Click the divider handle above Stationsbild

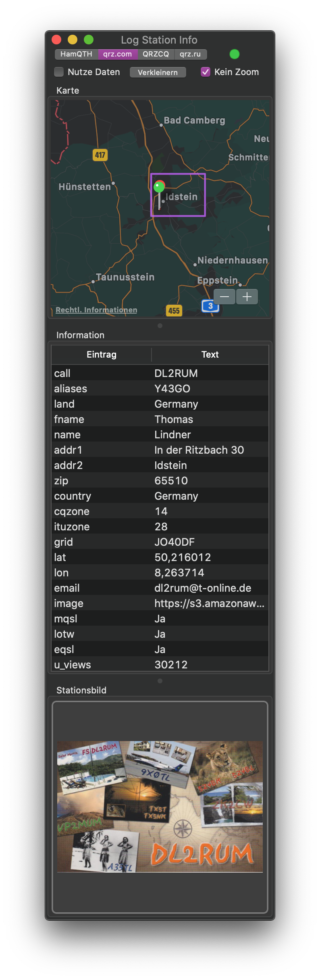coord(160,681)
